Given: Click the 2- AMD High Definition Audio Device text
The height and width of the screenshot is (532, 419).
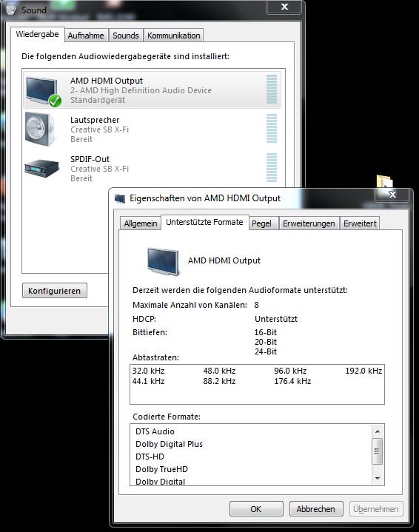Looking at the screenshot, I should [x=141, y=90].
